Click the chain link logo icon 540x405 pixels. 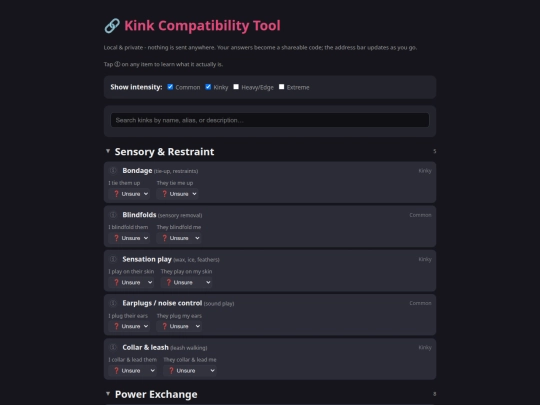(x=112, y=26)
